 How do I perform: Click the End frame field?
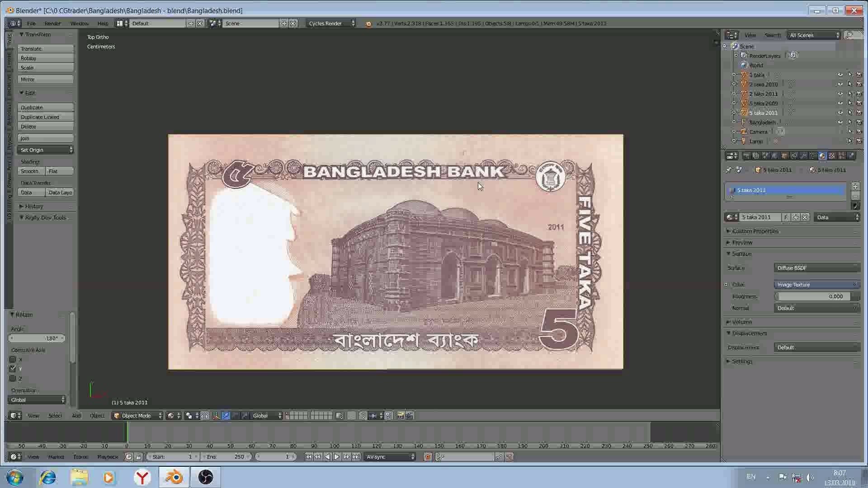pyautogui.click(x=226, y=457)
